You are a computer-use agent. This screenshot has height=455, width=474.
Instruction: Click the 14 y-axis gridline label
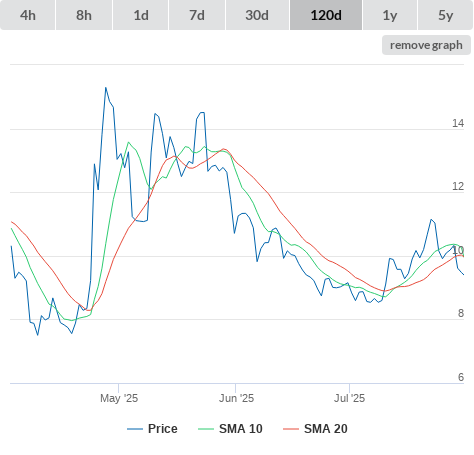click(x=458, y=123)
